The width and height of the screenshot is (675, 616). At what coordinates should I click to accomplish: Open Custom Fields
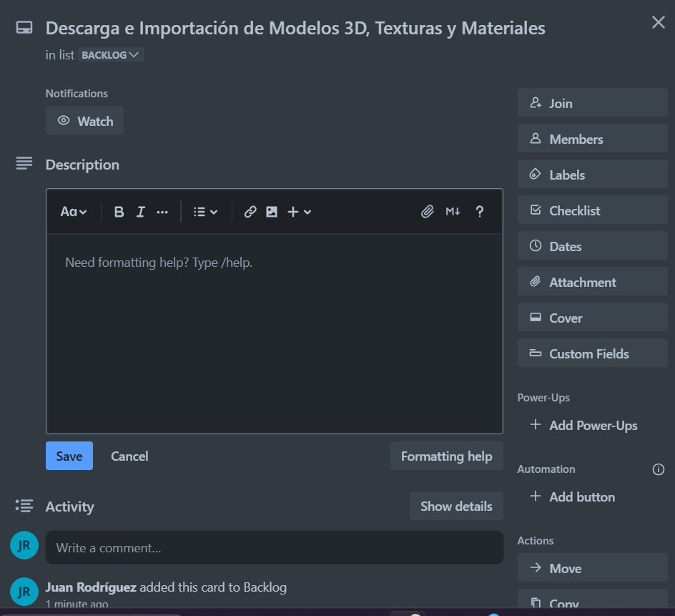[x=592, y=353]
